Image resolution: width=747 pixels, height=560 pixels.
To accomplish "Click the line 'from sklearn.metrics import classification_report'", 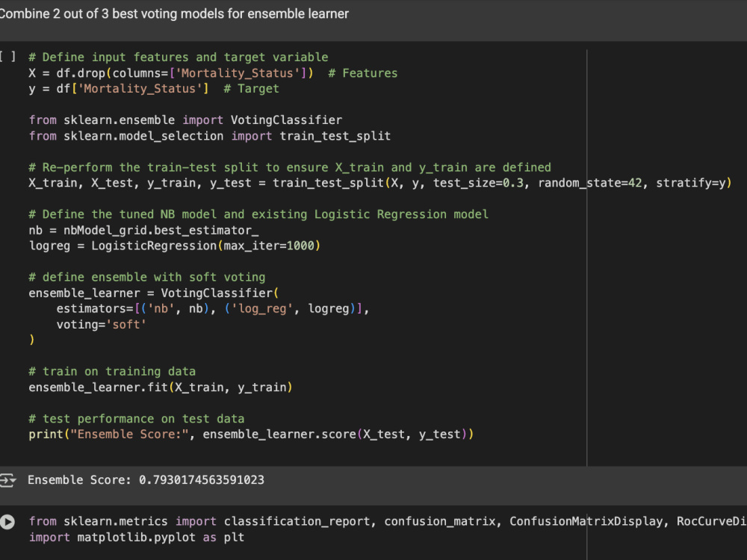I will coord(388,521).
